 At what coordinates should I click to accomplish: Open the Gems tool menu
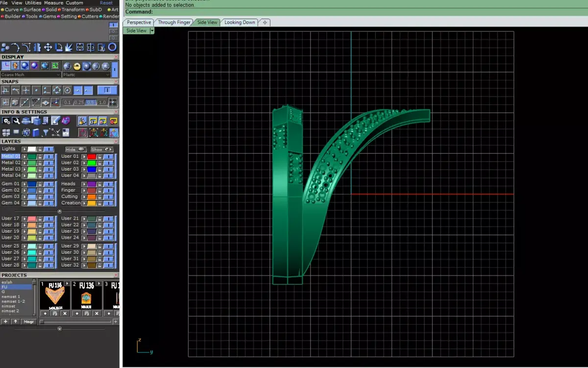[48, 16]
